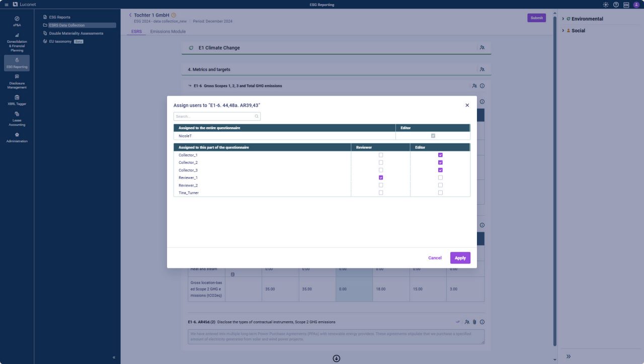Viewport: 644px width, 364px height.
Task: Open the user profile avatar
Action: [636, 5]
